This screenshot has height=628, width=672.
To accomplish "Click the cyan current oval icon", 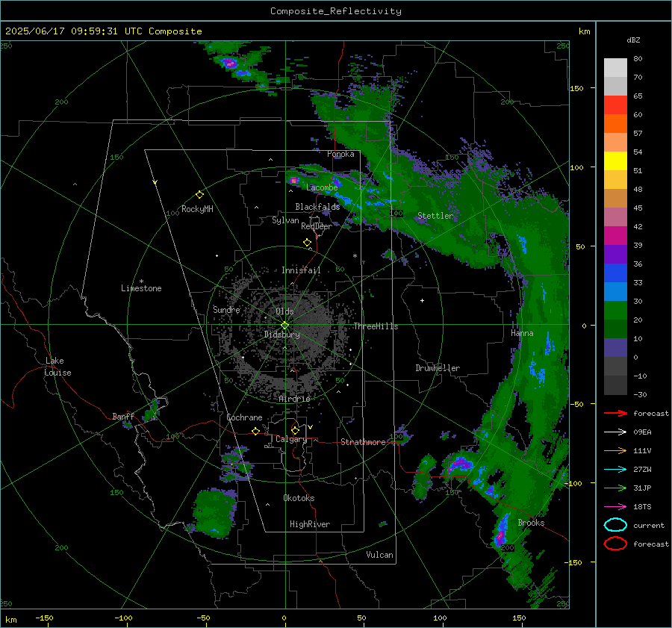I will pos(615,525).
